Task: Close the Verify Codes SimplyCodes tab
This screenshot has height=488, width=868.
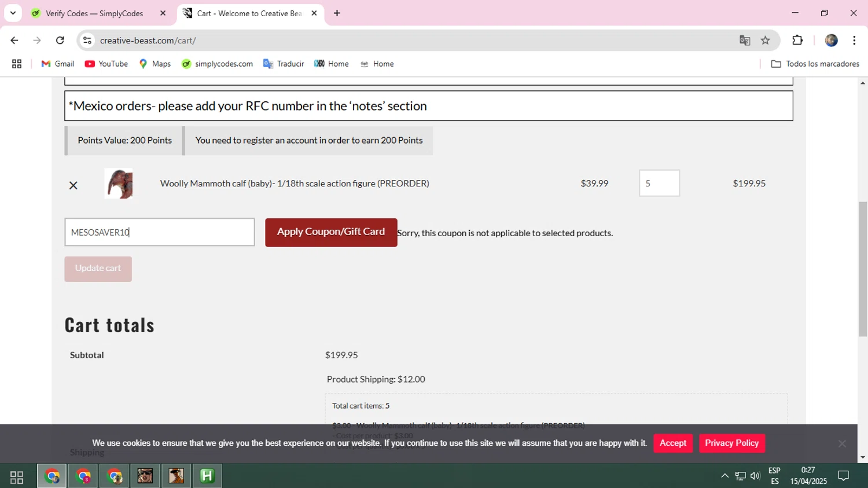Action: tap(163, 13)
